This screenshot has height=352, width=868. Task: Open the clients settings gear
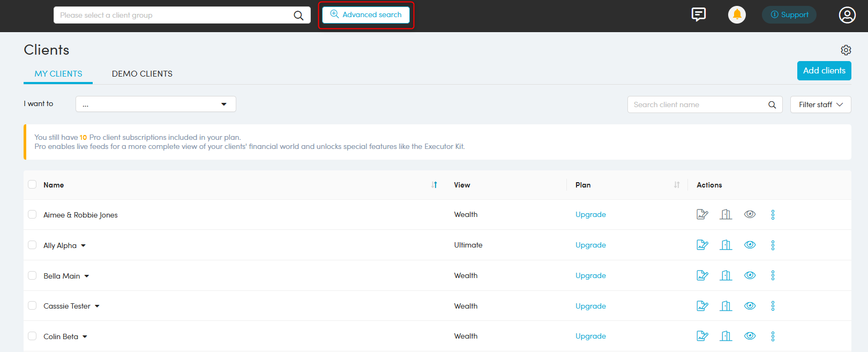tap(845, 50)
